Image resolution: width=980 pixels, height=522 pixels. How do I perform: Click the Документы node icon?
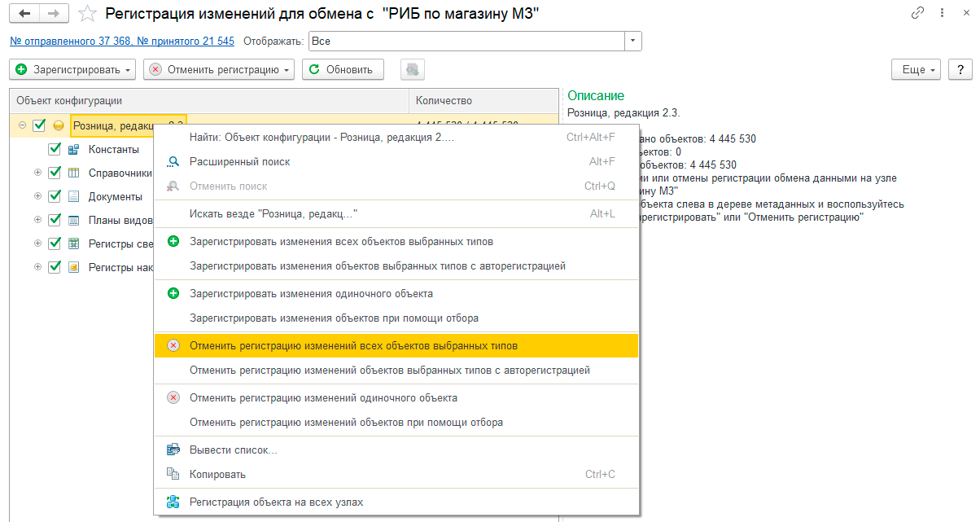pos(73,196)
